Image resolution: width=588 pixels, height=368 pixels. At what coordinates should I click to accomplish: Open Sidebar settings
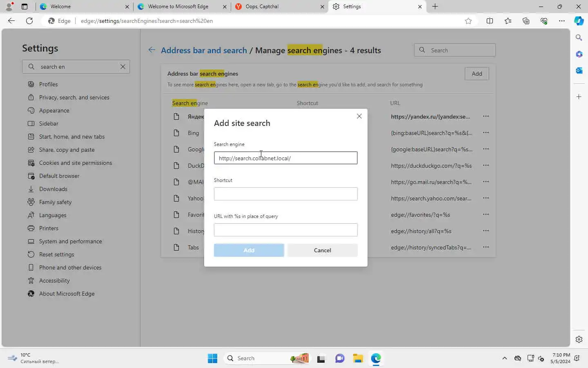[49, 123]
